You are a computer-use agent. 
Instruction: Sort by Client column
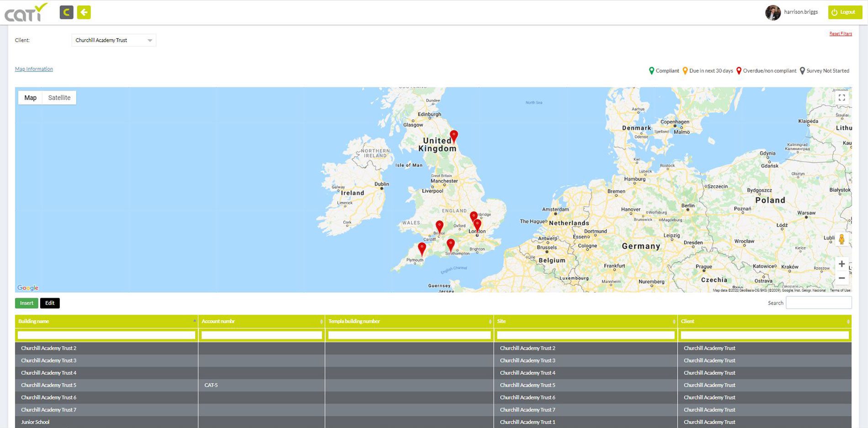click(x=765, y=321)
